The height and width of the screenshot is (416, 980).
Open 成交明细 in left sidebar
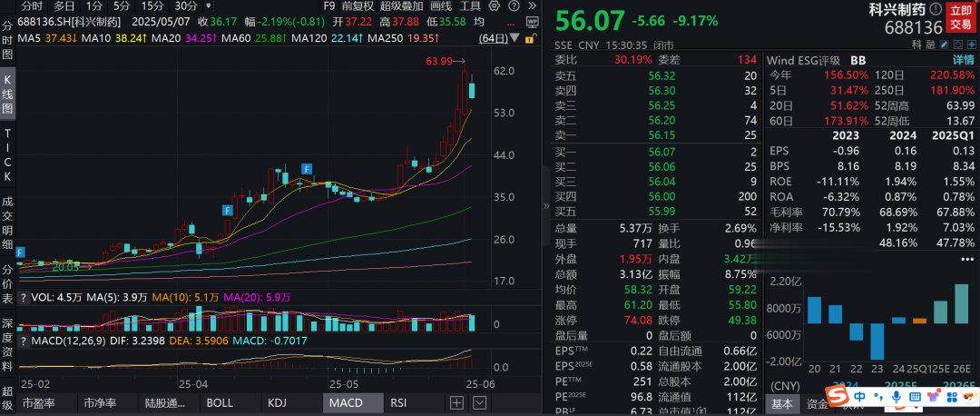(7, 221)
